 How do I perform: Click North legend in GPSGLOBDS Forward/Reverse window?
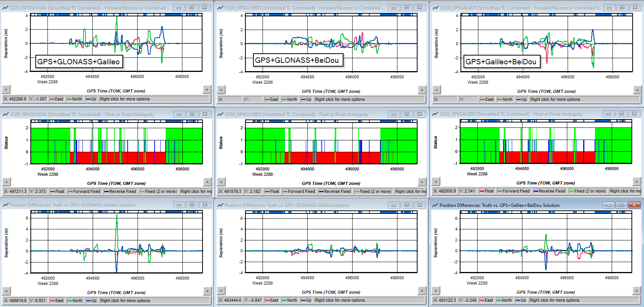pyautogui.click(x=290, y=100)
